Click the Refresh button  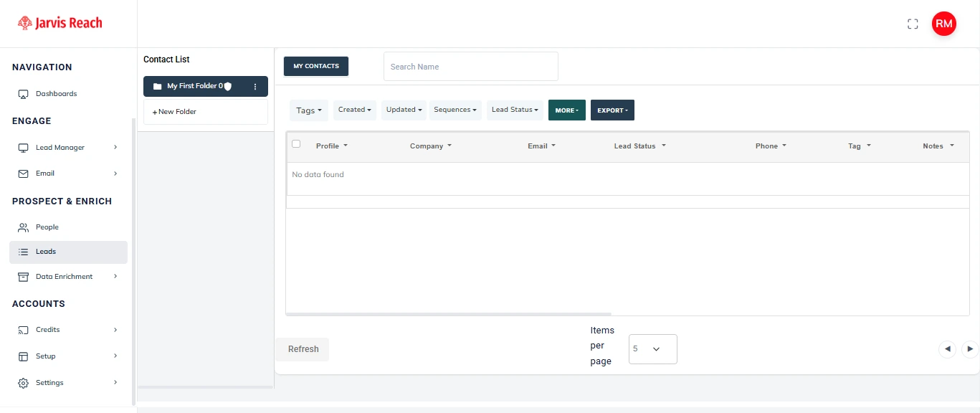click(x=303, y=349)
